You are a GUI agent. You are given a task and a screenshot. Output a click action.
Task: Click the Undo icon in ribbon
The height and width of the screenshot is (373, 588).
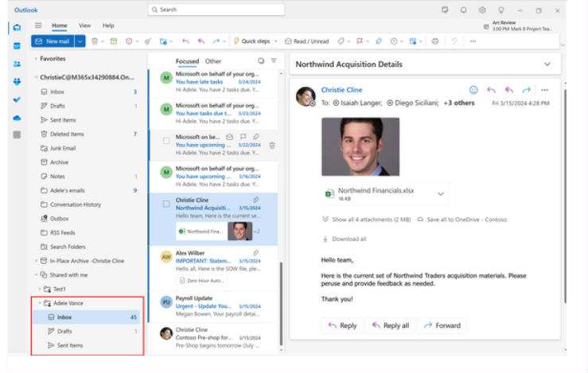(454, 41)
